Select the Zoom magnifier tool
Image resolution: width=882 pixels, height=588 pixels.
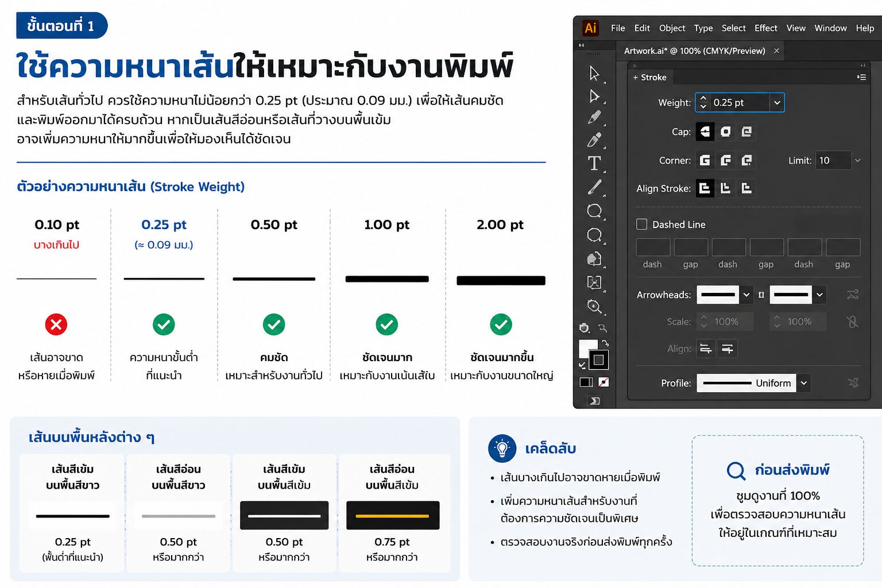click(594, 307)
